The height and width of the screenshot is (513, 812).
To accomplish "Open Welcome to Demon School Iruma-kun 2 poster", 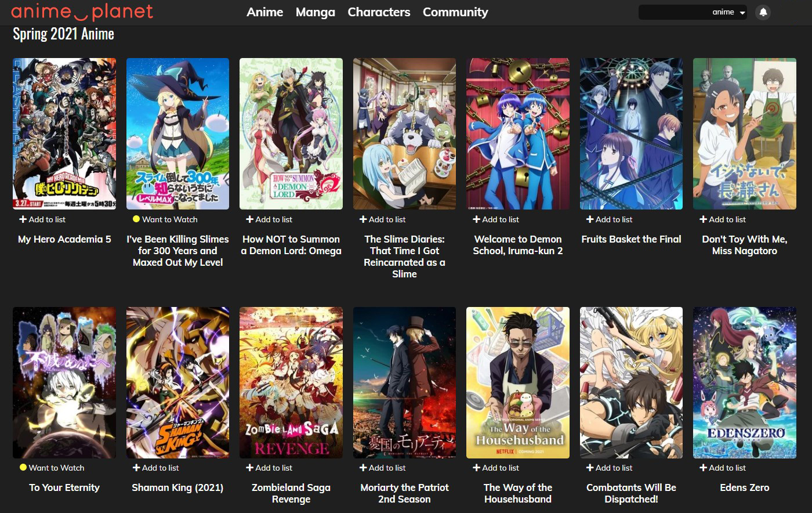I will click(x=518, y=133).
